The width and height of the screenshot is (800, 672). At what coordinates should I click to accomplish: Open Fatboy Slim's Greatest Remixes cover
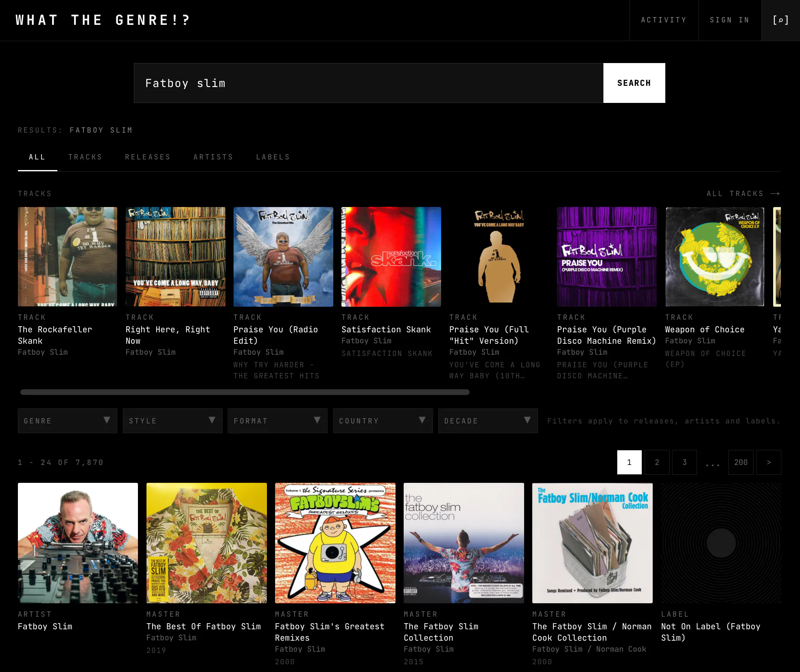pyautogui.click(x=335, y=543)
